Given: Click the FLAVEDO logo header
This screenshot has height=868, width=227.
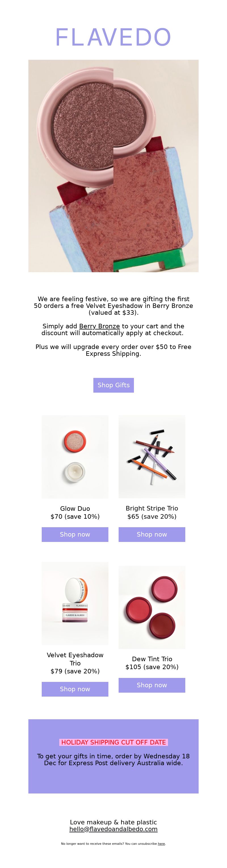Looking at the screenshot, I should (x=113, y=37).
